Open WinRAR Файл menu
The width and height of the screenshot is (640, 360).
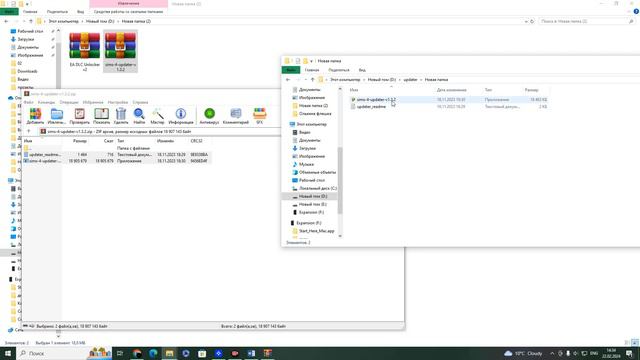29,102
